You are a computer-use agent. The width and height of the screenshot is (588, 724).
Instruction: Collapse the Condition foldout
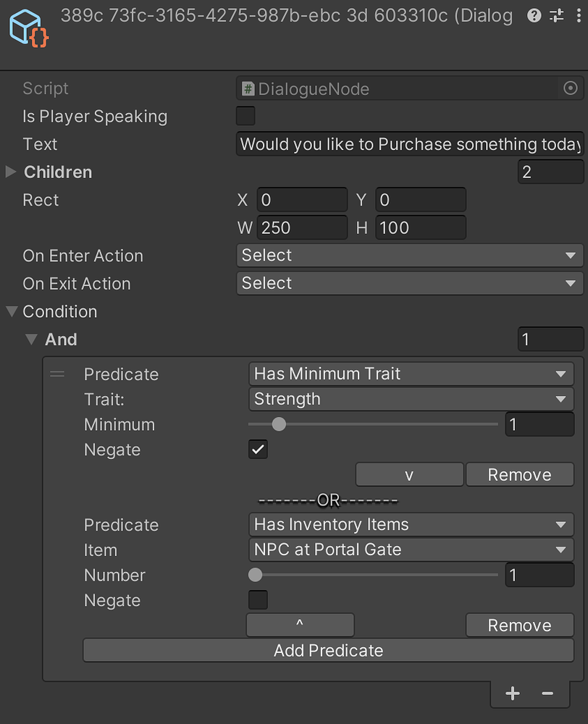tap(12, 311)
